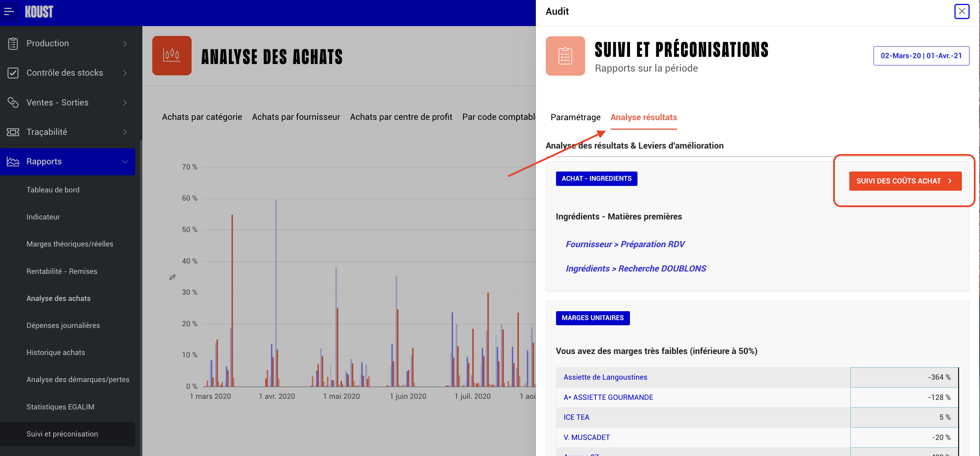Switch to Achats par centre de profit tab
This screenshot has height=456, width=980.
pos(401,117)
